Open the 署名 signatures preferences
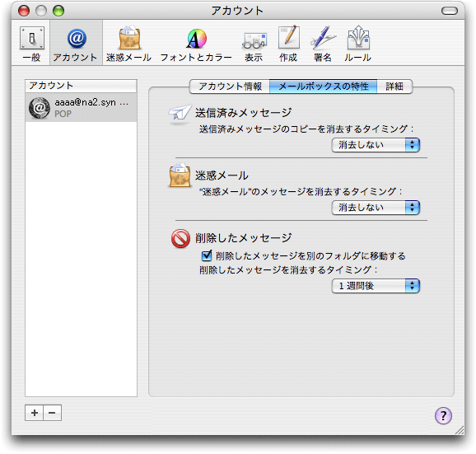The image size is (476, 454). point(322,44)
